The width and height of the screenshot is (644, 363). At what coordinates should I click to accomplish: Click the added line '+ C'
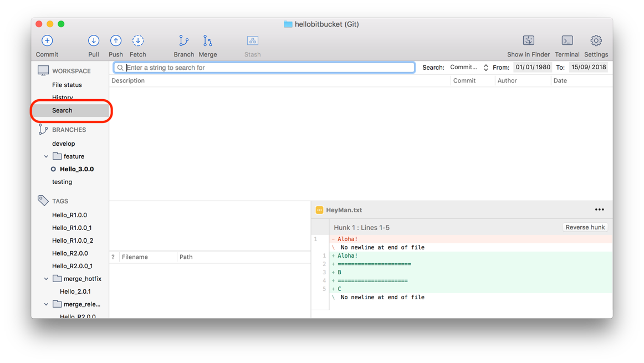pos(471,289)
